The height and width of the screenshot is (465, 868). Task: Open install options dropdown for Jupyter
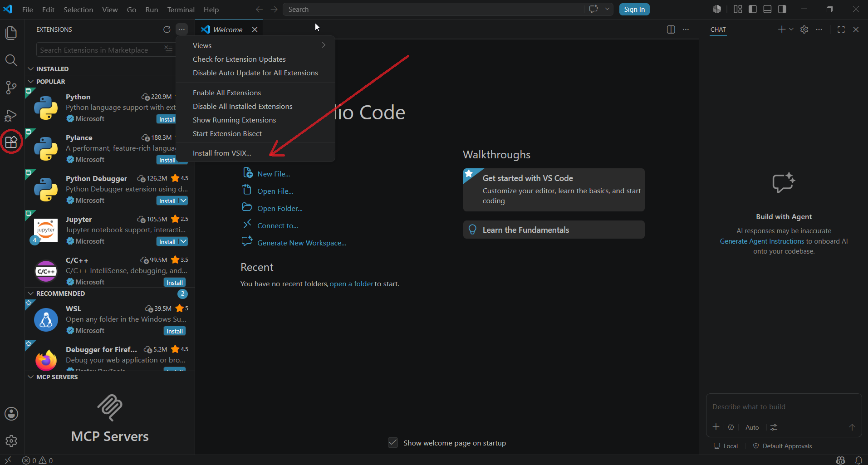pos(183,241)
